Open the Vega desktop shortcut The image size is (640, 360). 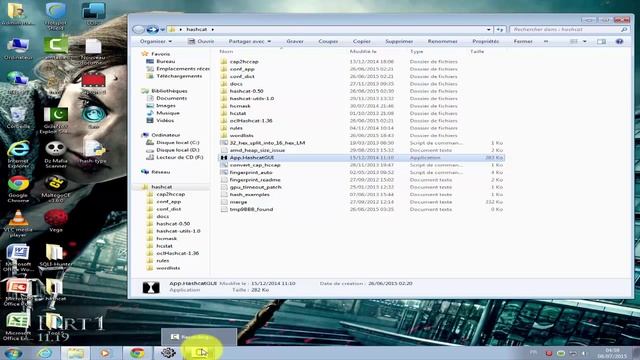click(x=56, y=221)
